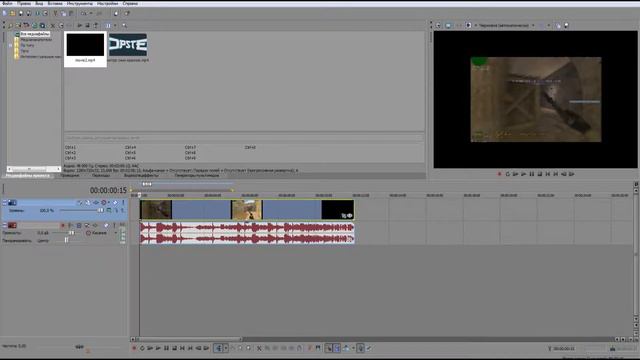Toggle Automatic Crossfades in bottom toolbar
The width and height of the screenshot is (640, 360).
tap(337, 348)
